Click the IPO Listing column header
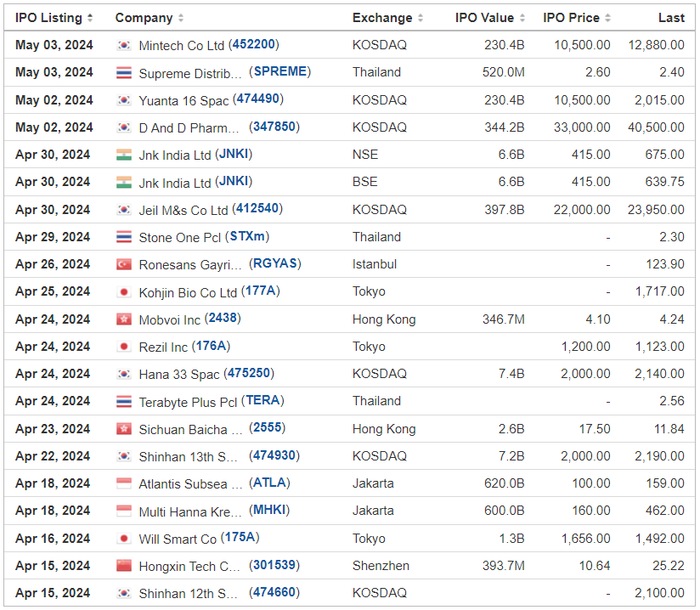 (48, 18)
